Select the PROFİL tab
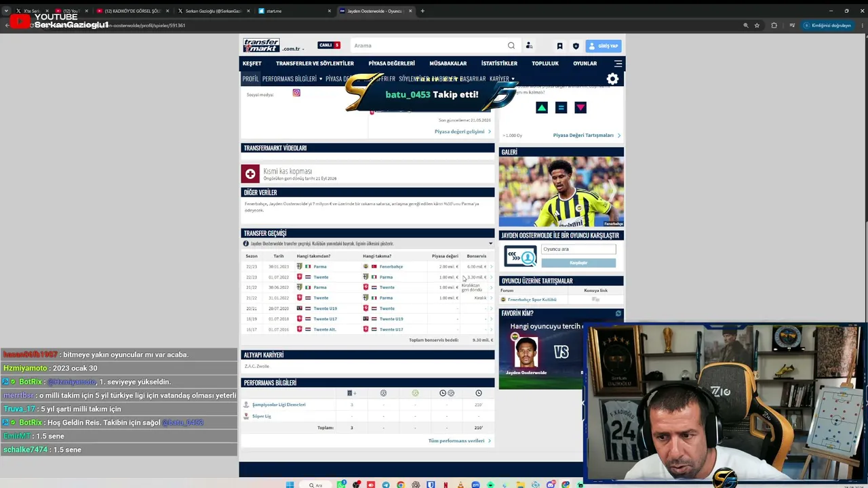 [x=251, y=79]
